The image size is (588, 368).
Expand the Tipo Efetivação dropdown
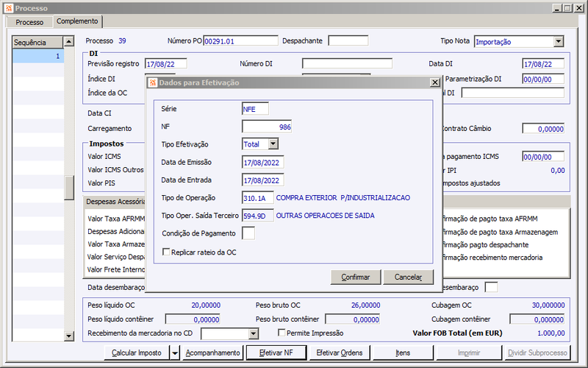[x=273, y=144]
